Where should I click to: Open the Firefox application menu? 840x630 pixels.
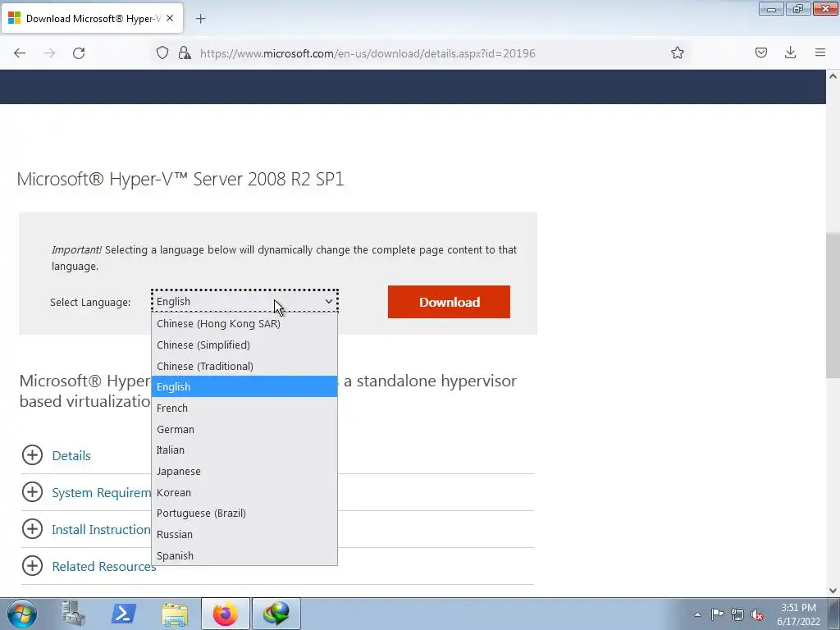(819, 53)
